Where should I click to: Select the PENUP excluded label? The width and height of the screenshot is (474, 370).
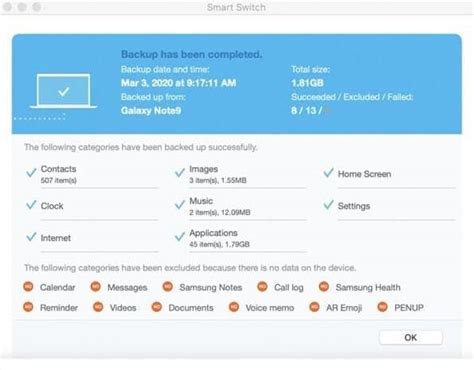point(409,308)
